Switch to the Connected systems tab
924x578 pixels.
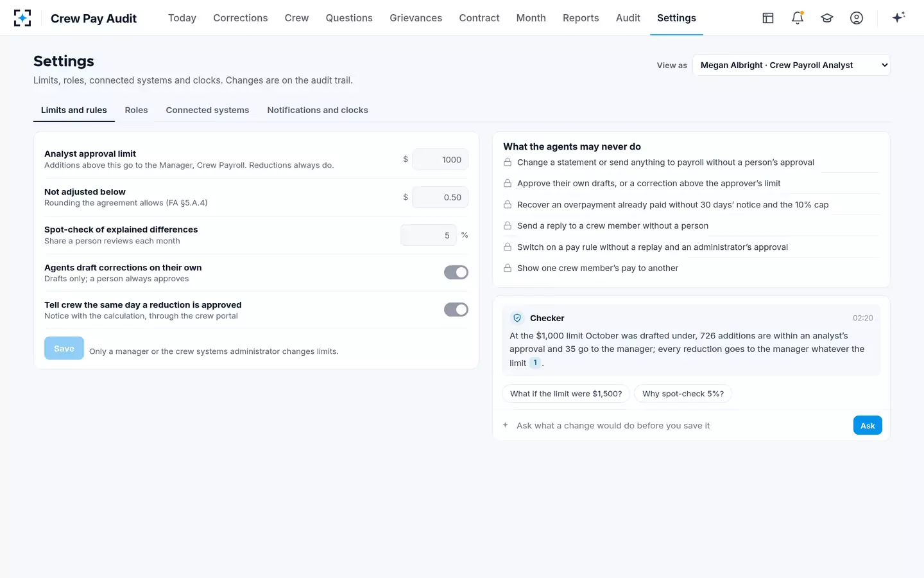(x=207, y=110)
